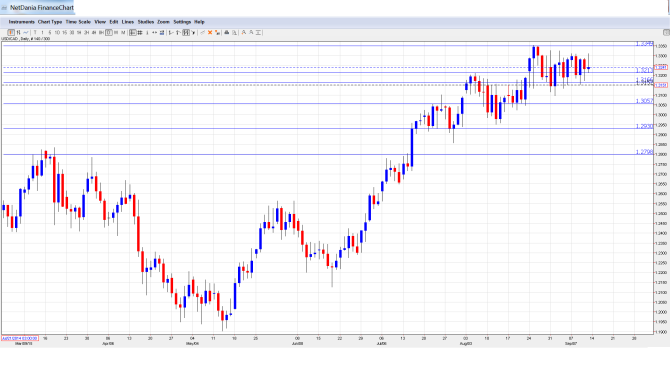
Task: Click the print chart icon
Action: tap(227, 32)
